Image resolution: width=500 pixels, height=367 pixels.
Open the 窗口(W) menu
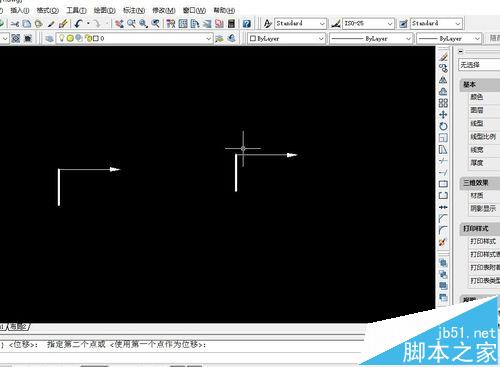[x=194, y=10]
